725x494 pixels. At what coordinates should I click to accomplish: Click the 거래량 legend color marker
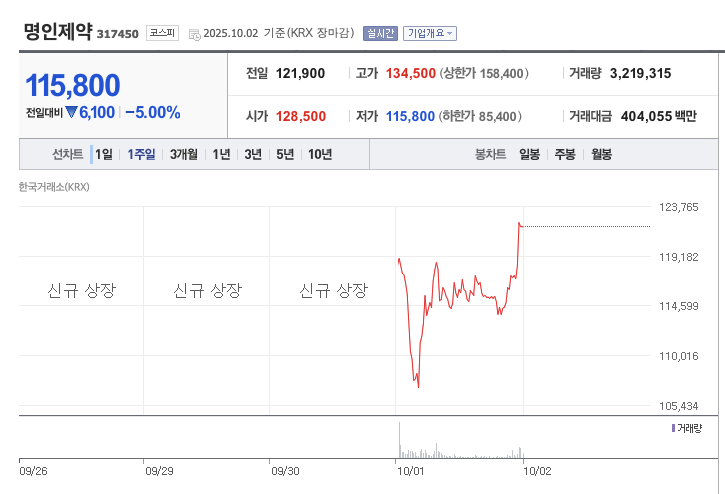click(x=673, y=428)
